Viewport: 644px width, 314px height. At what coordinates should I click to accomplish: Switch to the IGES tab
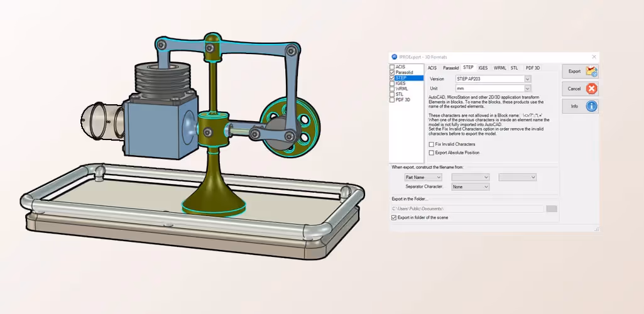[483, 68]
